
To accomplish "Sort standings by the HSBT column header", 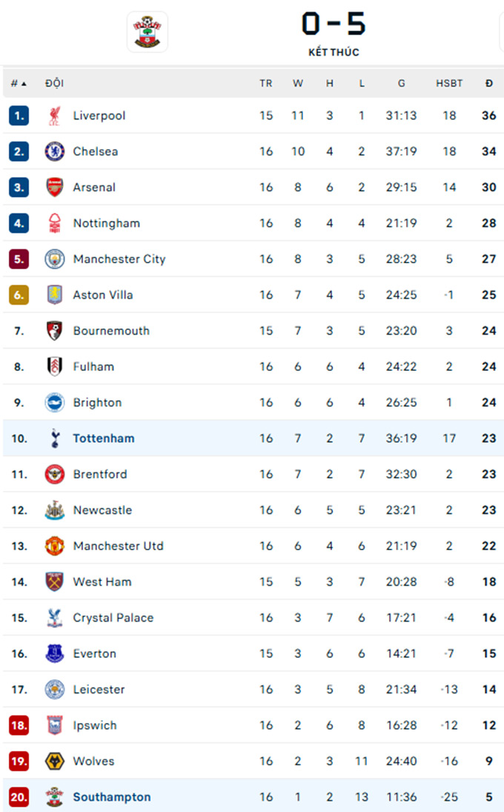I will (x=449, y=83).
